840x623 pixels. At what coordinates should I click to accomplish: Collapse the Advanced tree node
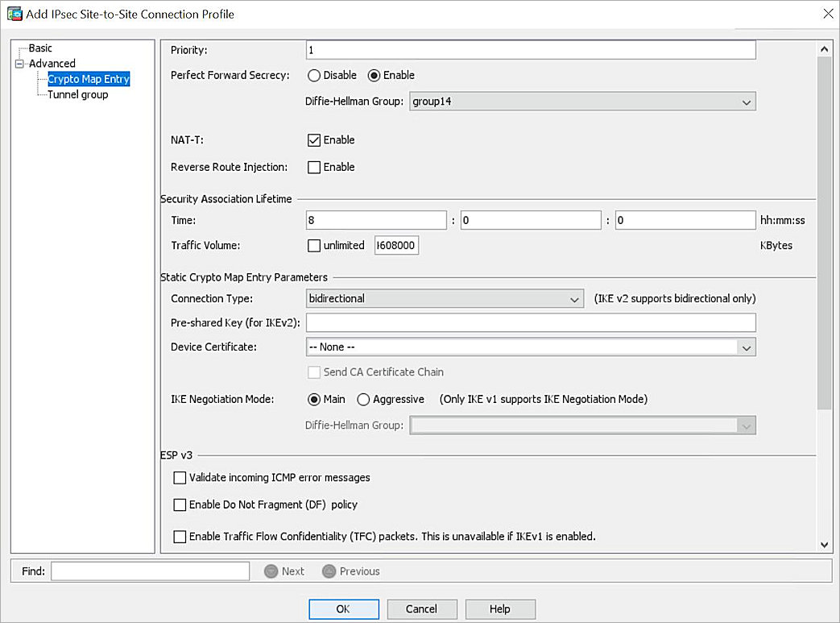pyautogui.click(x=18, y=63)
